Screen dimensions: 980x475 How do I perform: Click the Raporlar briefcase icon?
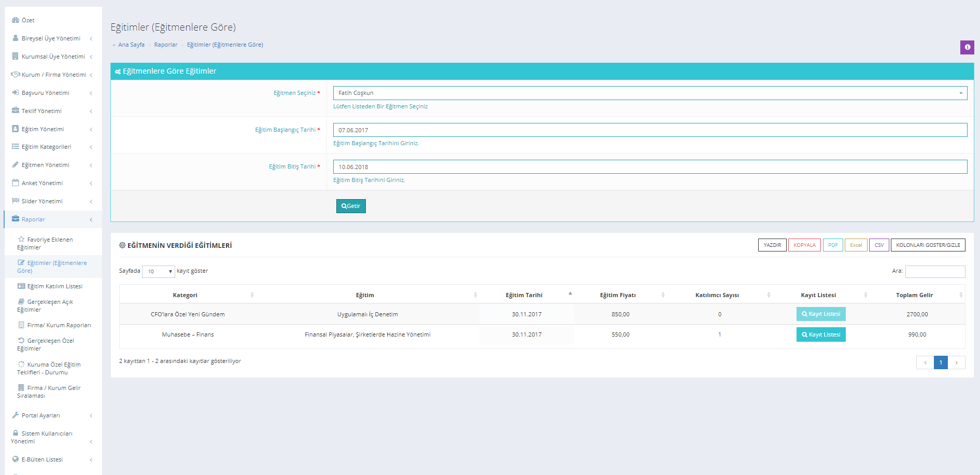pyautogui.click(x=15, y=219)
